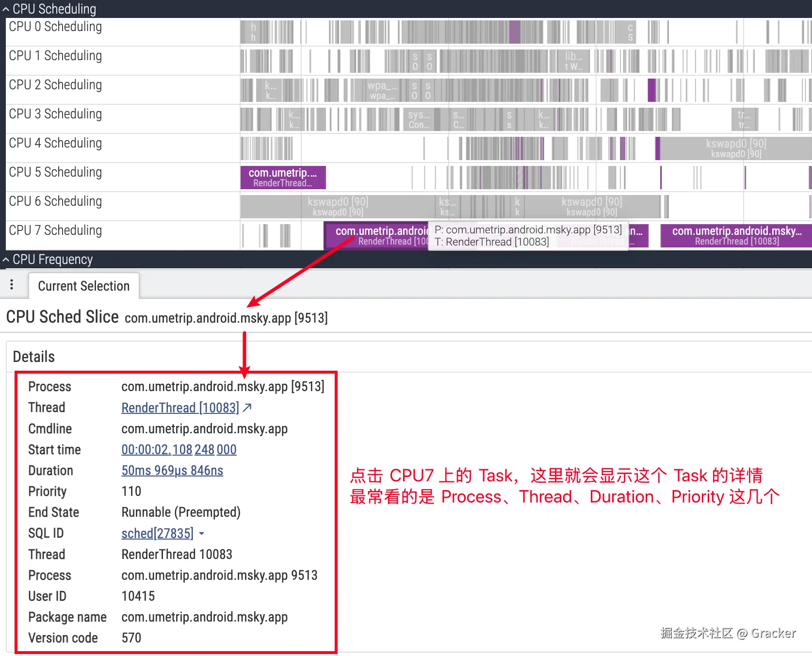Select the CPU 7 Scheduling track label

tap(55, 230)
